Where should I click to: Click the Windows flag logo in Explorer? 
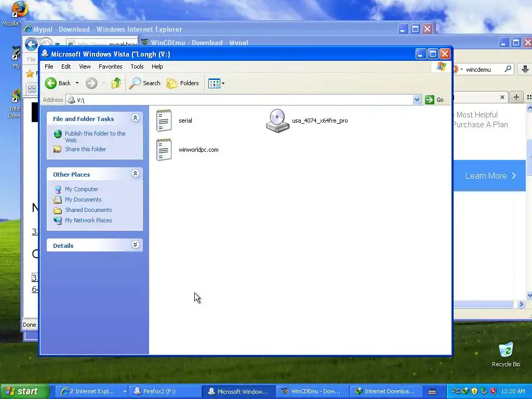click(x=442, y=66)
